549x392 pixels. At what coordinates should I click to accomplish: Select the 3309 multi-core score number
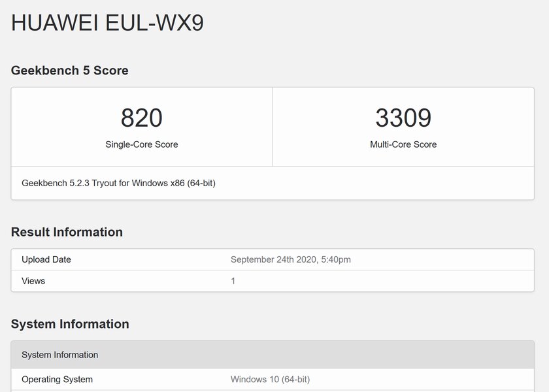click(403, 118)
